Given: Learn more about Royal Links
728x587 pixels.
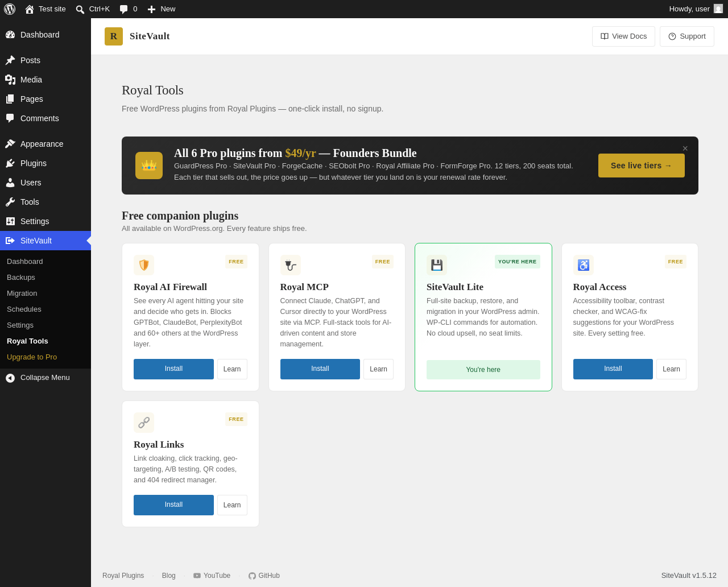Looking at the screenshot, I should pos(232,505).
